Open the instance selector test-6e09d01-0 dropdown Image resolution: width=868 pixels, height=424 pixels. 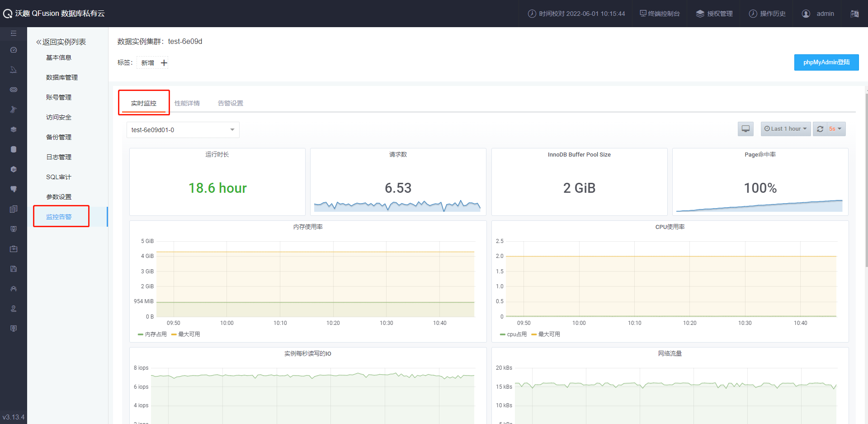click(x=183, y=130)
